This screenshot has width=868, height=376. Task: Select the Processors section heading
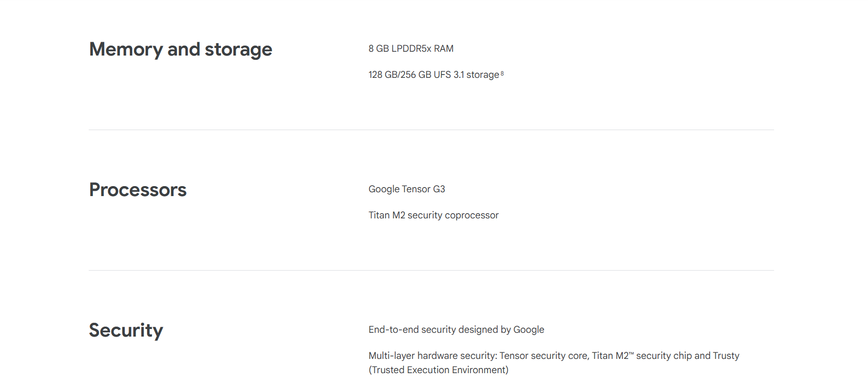click(138, 190)
